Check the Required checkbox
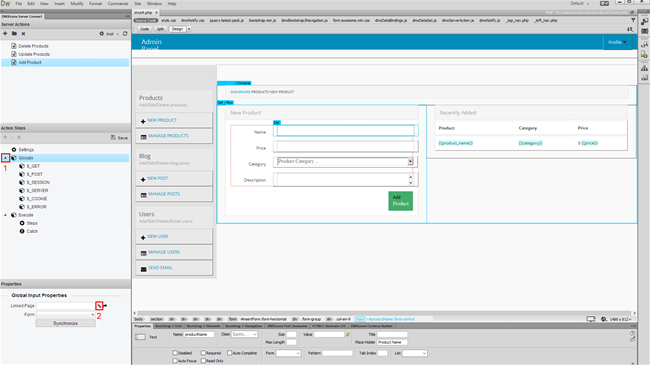The width and height of the screenshot is (650, 365). pyautogui.click(x=203, y=353)
